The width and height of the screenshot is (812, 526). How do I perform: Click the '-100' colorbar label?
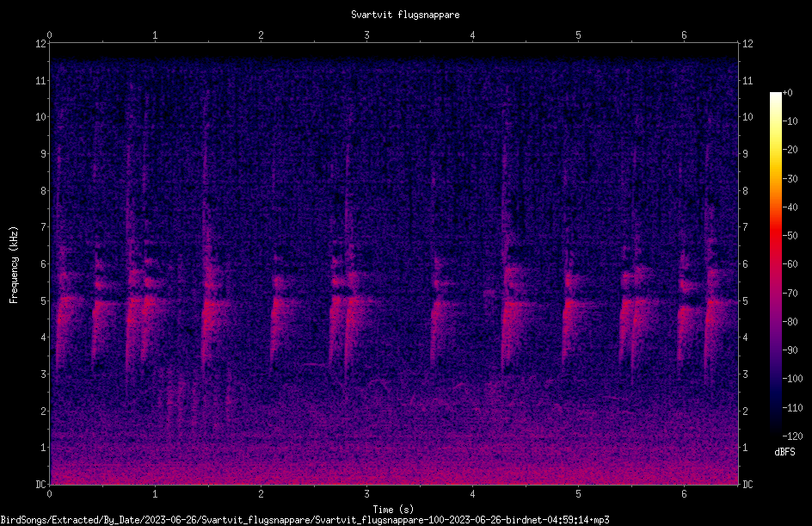tap(792, 379)
